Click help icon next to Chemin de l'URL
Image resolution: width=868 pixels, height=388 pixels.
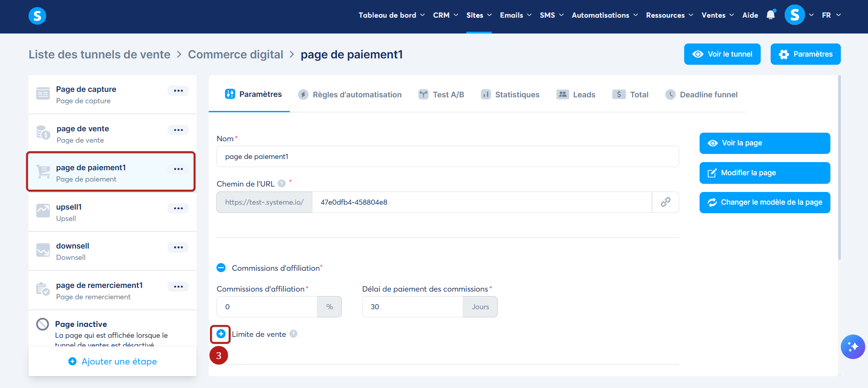[x=282, y=183]
